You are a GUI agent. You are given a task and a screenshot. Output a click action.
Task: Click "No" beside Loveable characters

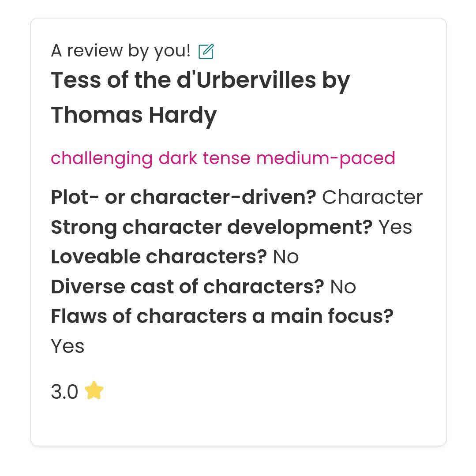coord(286,257)
